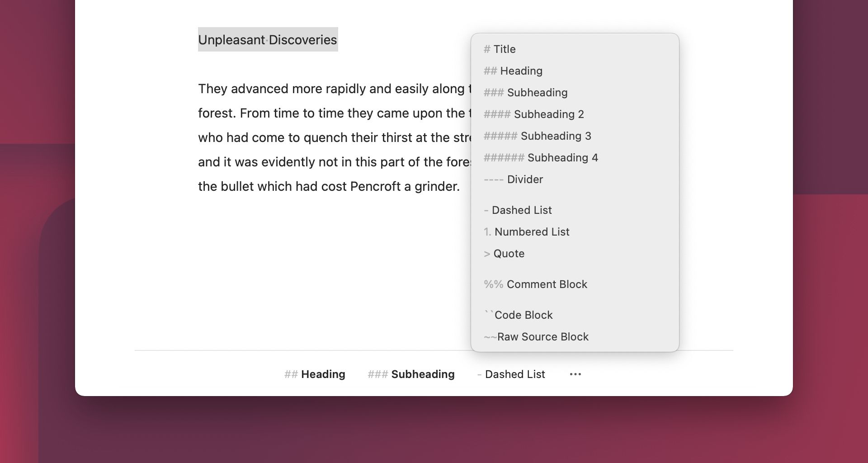The width and height of the screenshot is (868, 463).
Task: Select ### Subheading in the popup menu
Action: click(575, 92)
